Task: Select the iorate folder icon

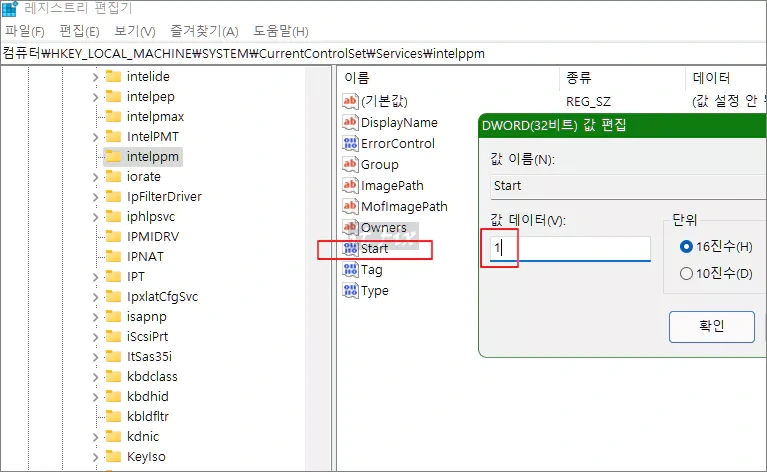Action: click(113, 177)
